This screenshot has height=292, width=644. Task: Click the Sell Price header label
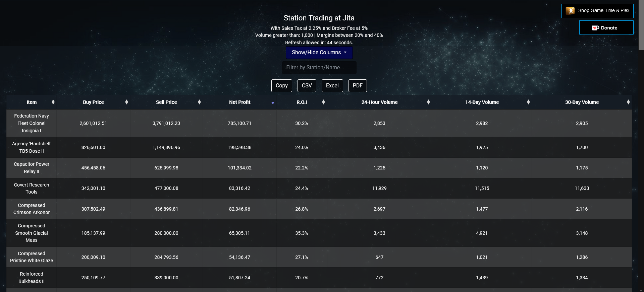point(166,102)
